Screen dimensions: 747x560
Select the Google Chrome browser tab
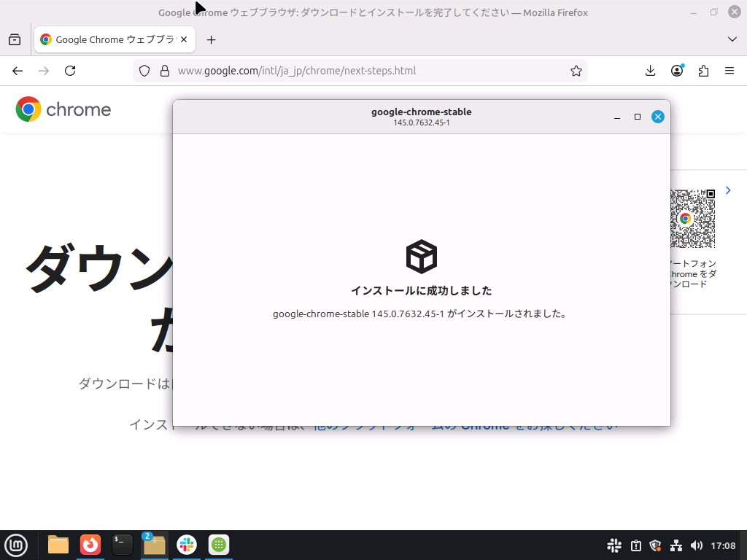click(x=109, y=39)
